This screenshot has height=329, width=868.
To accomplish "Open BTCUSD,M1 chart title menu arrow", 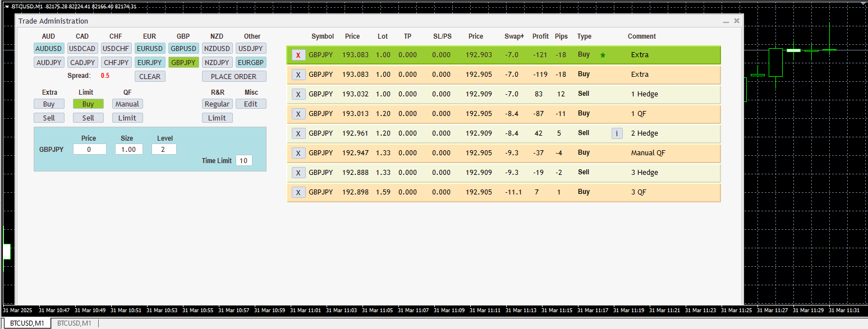I will tap(7, 6).
